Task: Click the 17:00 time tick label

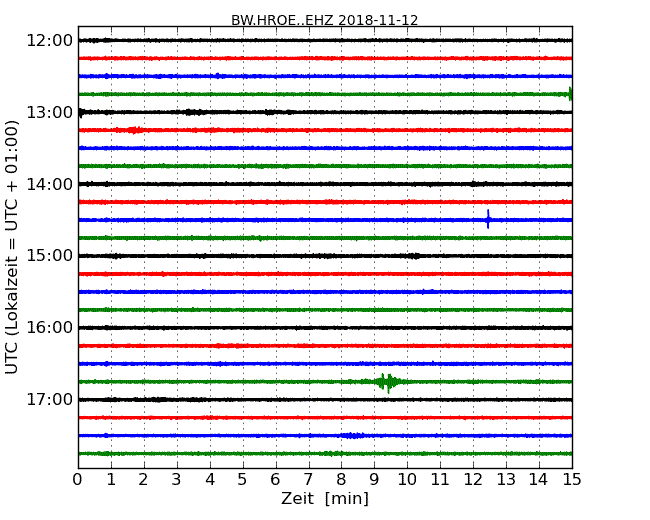Action: [50, 400]
